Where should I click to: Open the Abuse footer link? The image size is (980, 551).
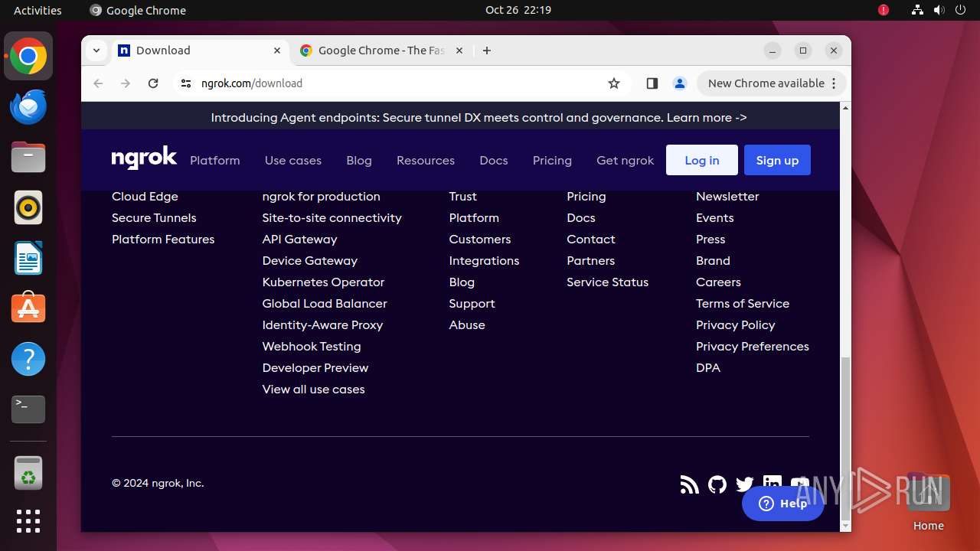tap(467, 324)
